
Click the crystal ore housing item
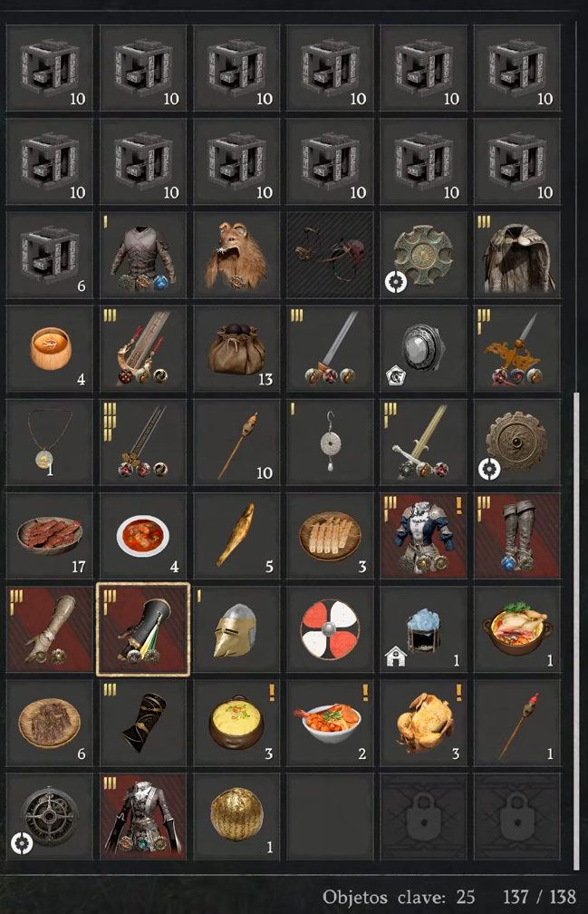tap(424, 629)
